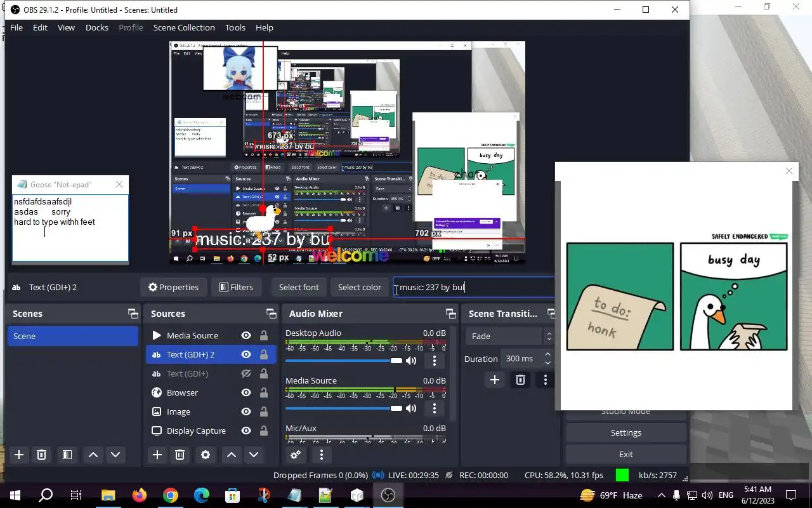Click the Select font button

299,287
